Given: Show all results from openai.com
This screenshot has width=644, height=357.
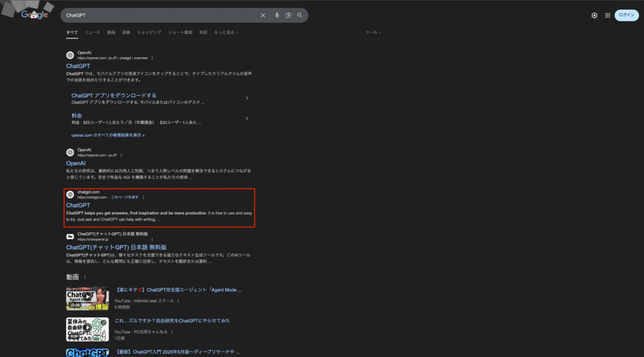Looking at the screenshot, I should pyautogui.click(x=108, y=135).
